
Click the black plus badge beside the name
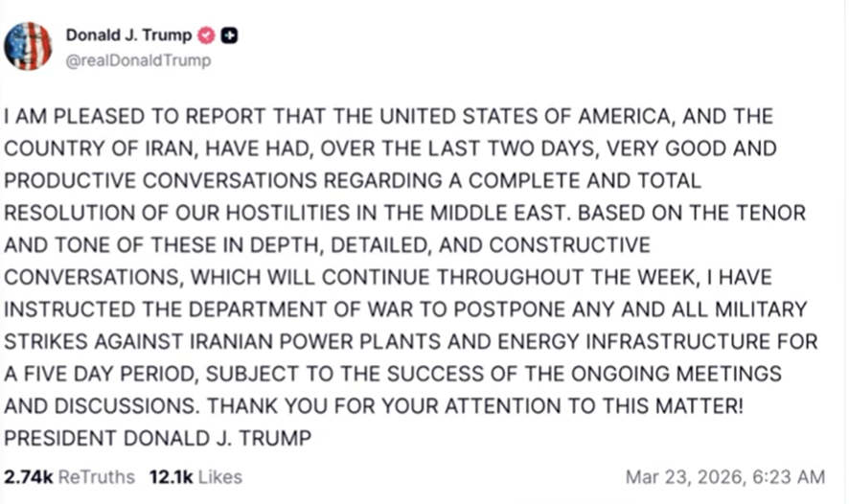[x=229, y=35]
